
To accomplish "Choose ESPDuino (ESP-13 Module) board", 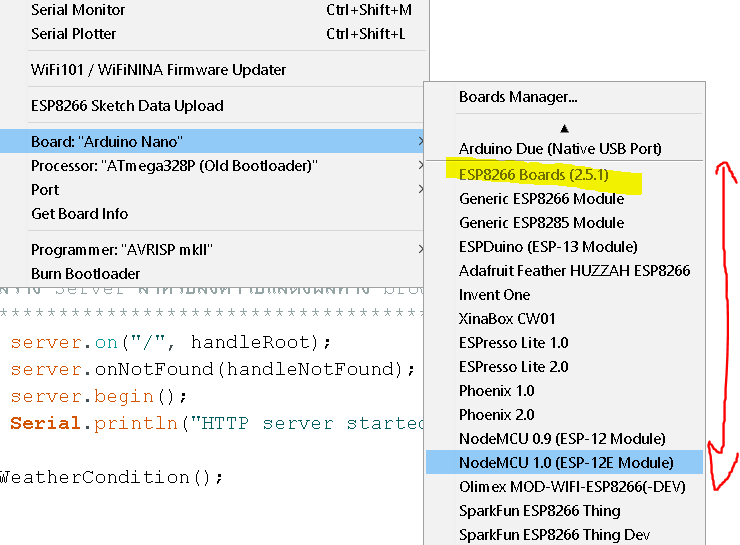I will click(x=564, y=247).
